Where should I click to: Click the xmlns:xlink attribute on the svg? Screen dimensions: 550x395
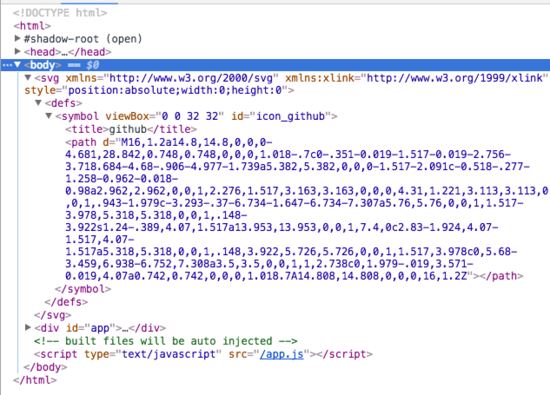click(416, 78)
